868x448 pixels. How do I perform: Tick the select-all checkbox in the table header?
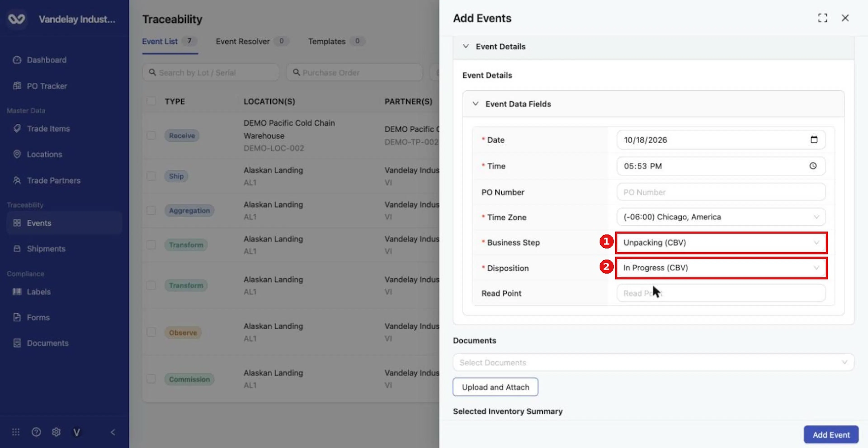point(151,101)
